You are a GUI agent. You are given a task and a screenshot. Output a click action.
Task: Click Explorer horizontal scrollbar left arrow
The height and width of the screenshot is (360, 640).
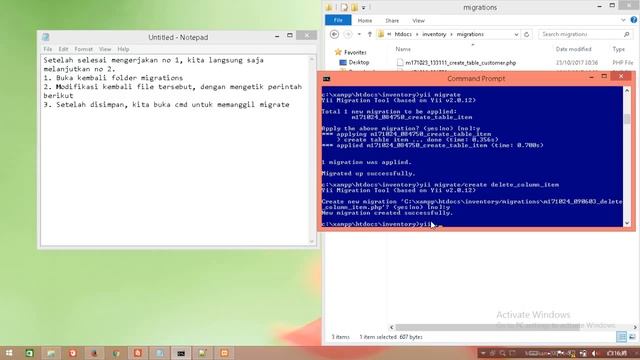391,327
